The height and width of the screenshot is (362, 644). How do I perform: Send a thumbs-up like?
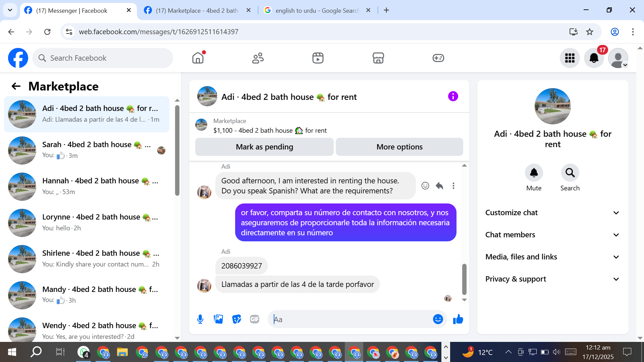[458, 319]
